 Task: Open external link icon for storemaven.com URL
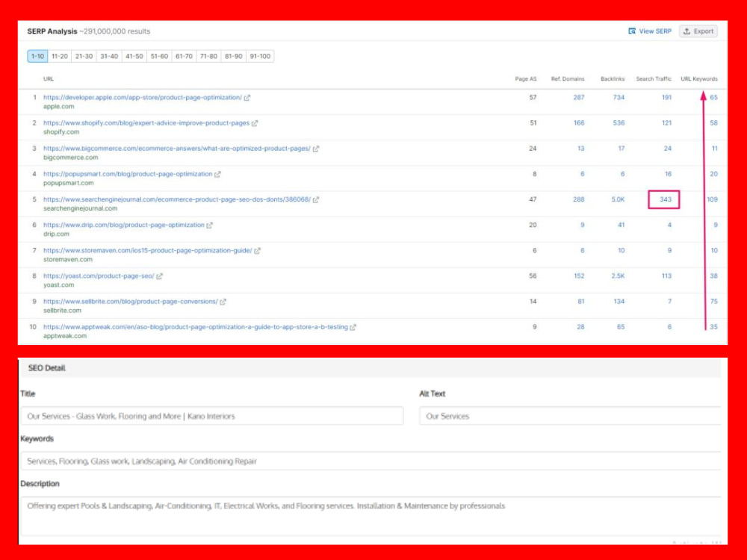coord(257,250)
